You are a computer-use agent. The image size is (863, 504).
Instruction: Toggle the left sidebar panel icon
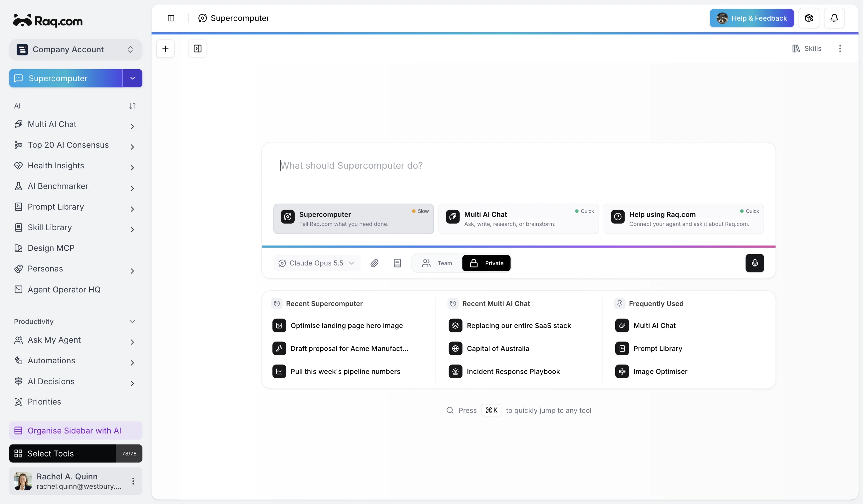pyautogui.click(x=171, y=18)
